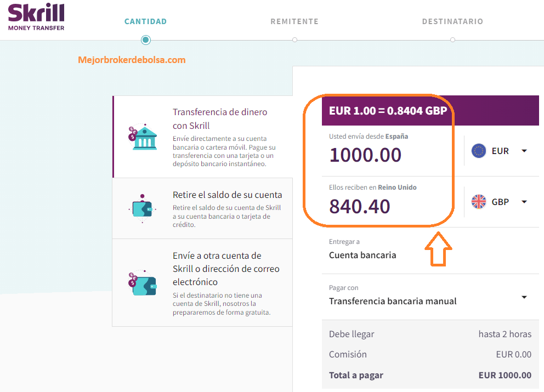This screenshot has height=392, width=544.
Task: Open the REMITENTE tab
Action: pos(294,21)
